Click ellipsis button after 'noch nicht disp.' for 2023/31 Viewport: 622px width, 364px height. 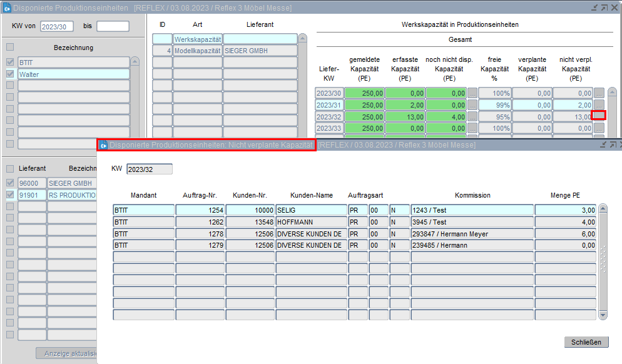[472, 104]
